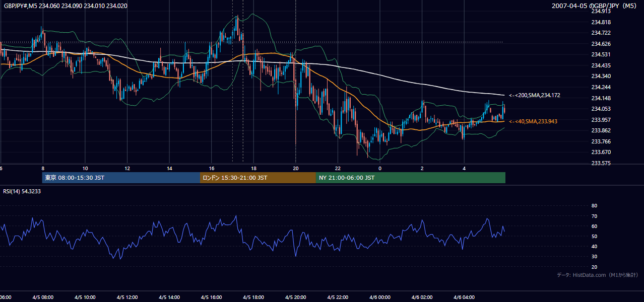Screen dimensions: 644x302
Task: Click hour tick 2 under the price chart
Action: click(x=422, y=169)
